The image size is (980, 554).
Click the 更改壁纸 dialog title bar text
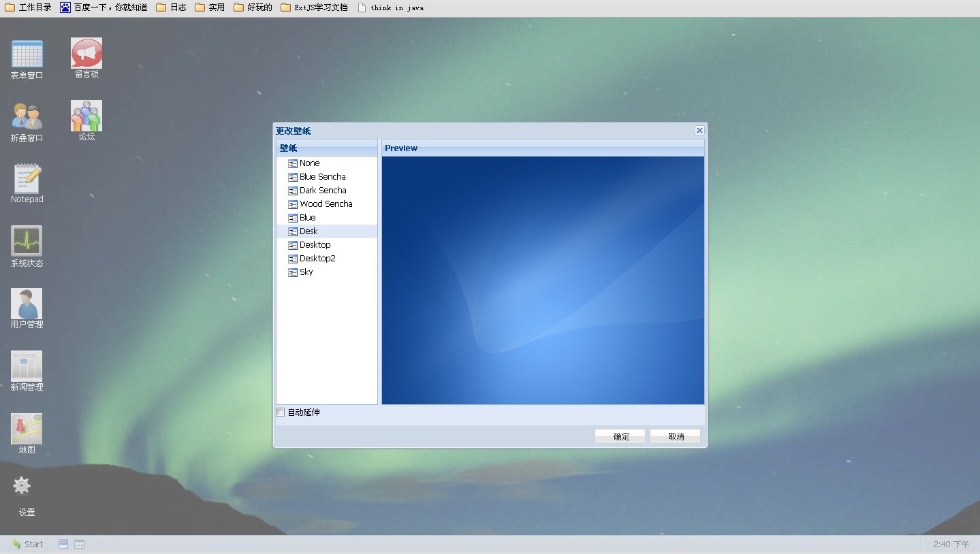click(x=293, y=131)
